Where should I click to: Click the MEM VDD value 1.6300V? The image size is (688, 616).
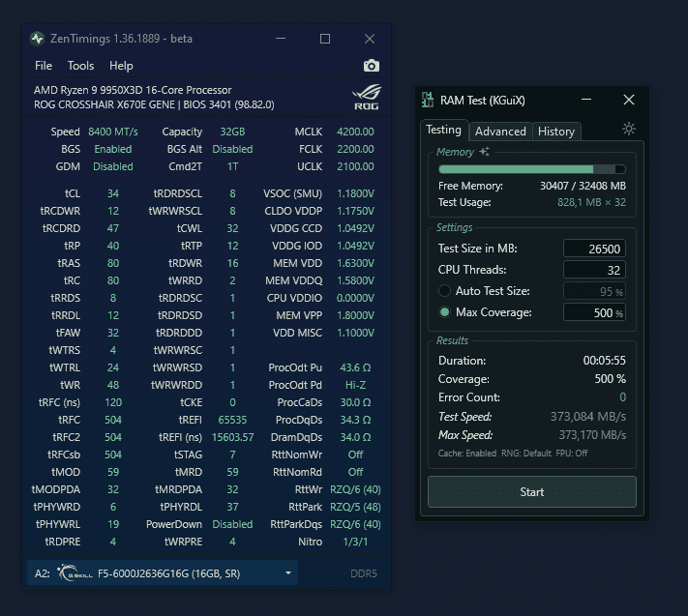tap(355, 263)
